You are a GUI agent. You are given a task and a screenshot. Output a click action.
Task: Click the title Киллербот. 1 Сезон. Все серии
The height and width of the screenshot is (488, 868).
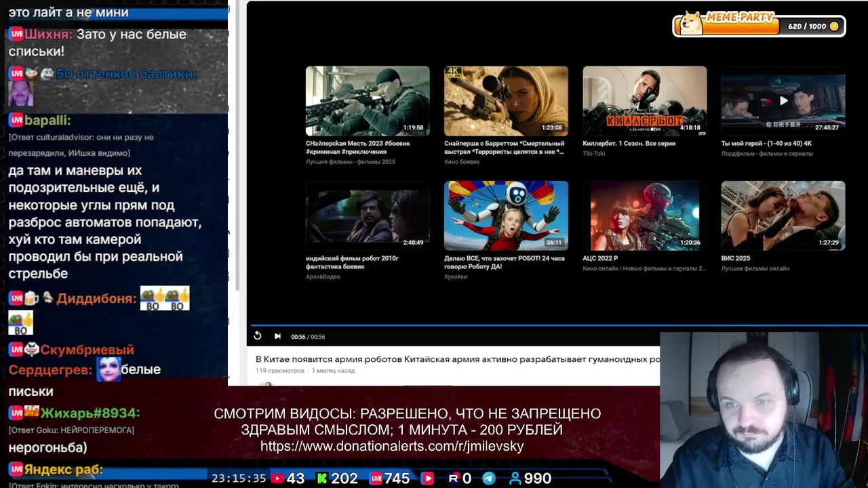point(629,144)
